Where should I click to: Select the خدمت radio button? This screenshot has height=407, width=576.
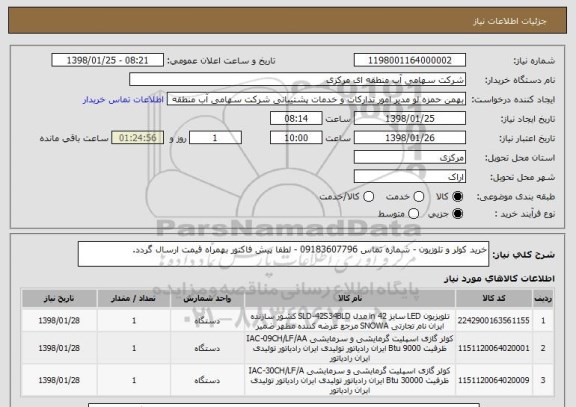419,197
